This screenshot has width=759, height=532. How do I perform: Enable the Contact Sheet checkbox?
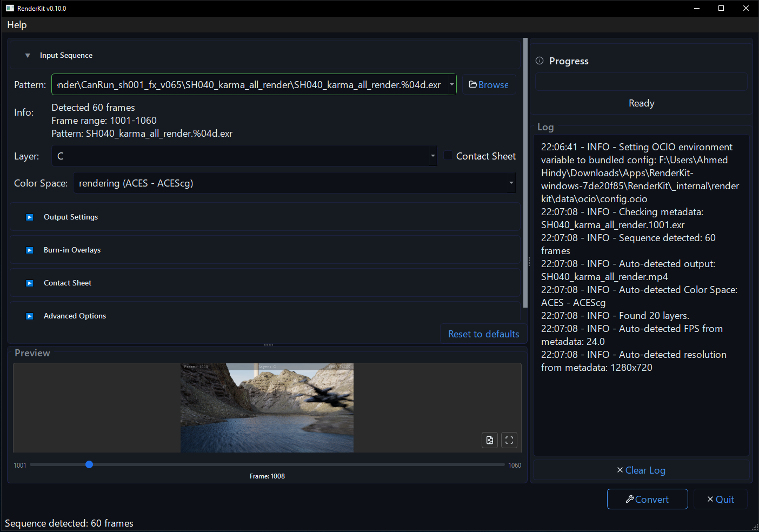tap(448, 156)
